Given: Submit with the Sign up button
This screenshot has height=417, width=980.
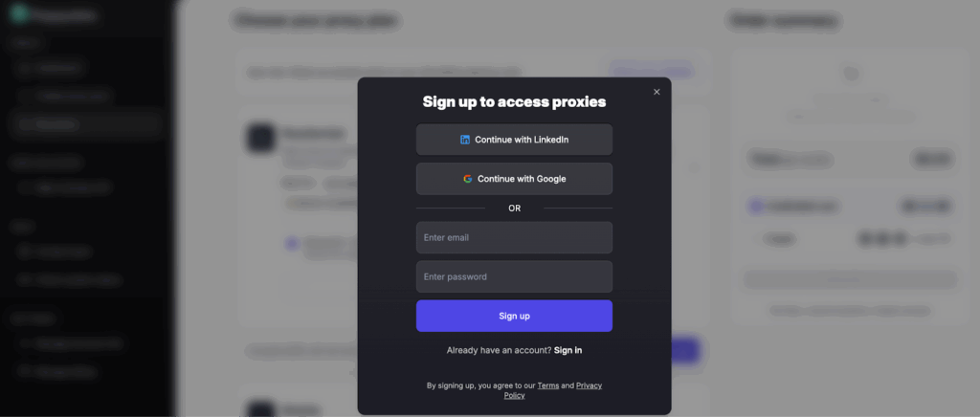Looking at the screenshot, I should pyautogui.click(x=514, y=316).
